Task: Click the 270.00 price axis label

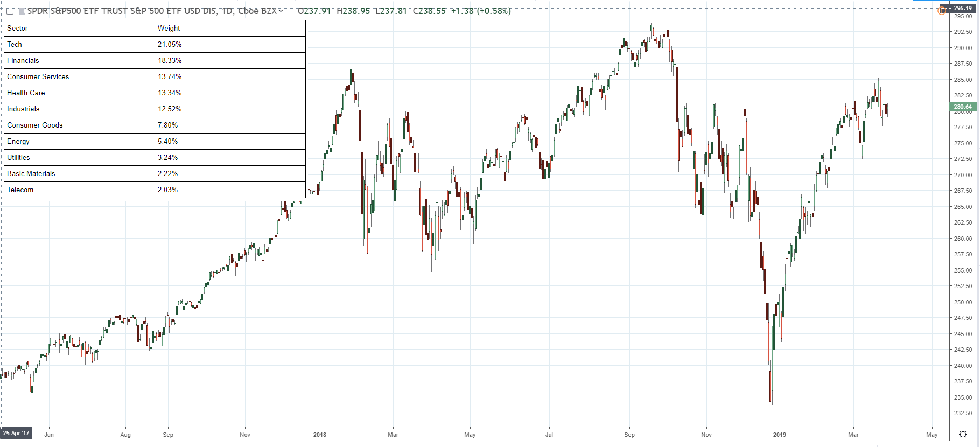Action: [x=963, y=175]
